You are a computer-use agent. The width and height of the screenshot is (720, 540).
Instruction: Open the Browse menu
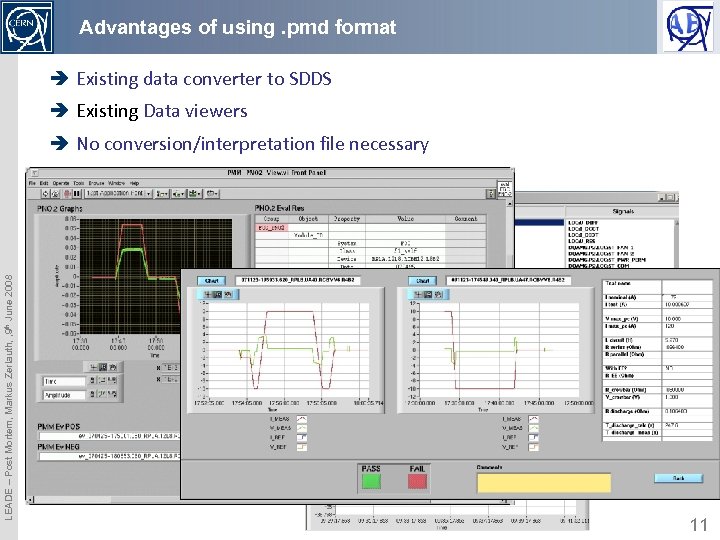pyautogui.click(x=96, y=183)
